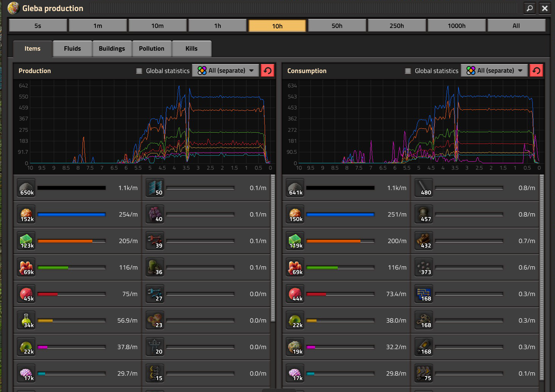Switch to the Kills tab
This screenshot has width=555, height=392.
pyautogui.click(x=192, y=48)
